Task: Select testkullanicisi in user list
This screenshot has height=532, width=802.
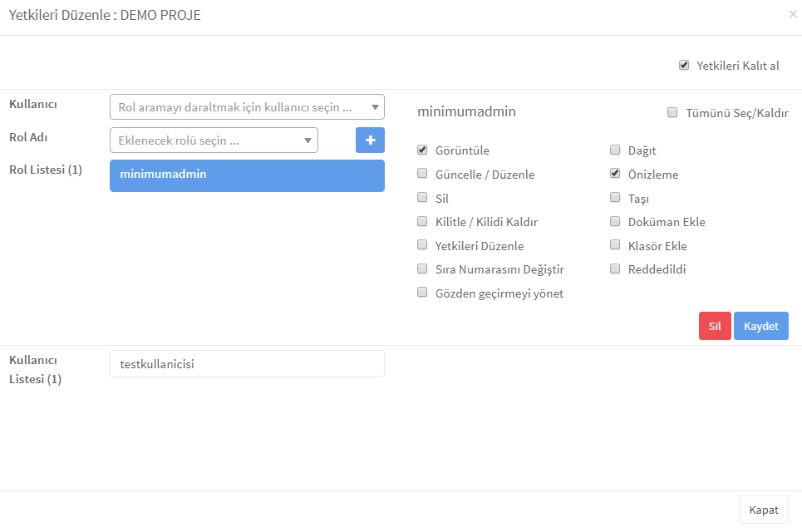Action: [x=247, y=364]
